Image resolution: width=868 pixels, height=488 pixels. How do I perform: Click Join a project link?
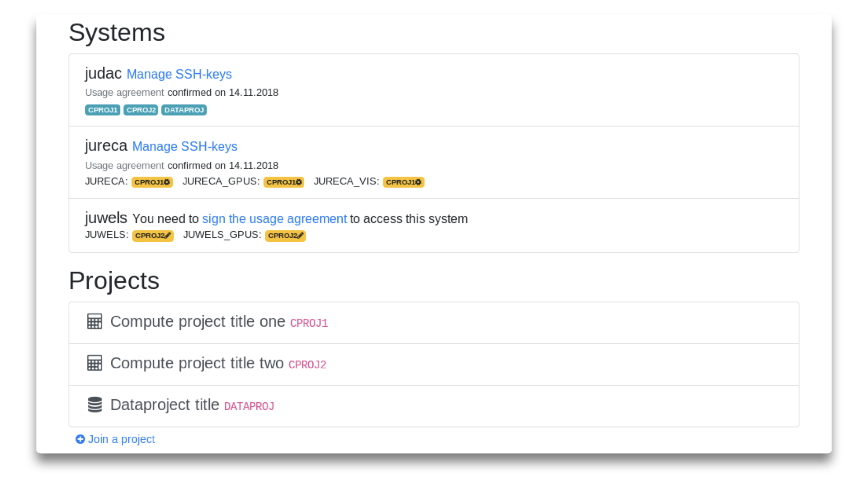(x=121, y=439)
